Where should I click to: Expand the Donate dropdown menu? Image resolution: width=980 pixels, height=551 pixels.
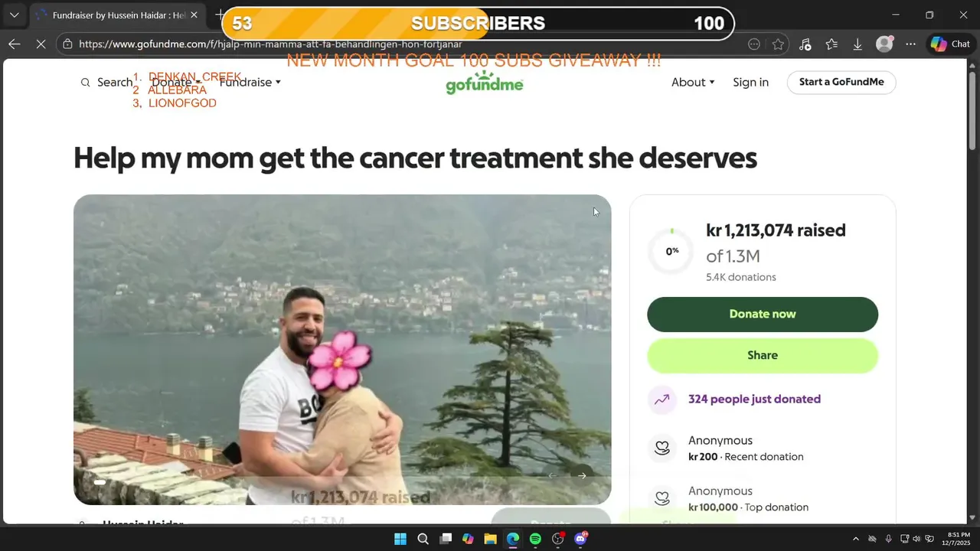click(x=176, y=82)
